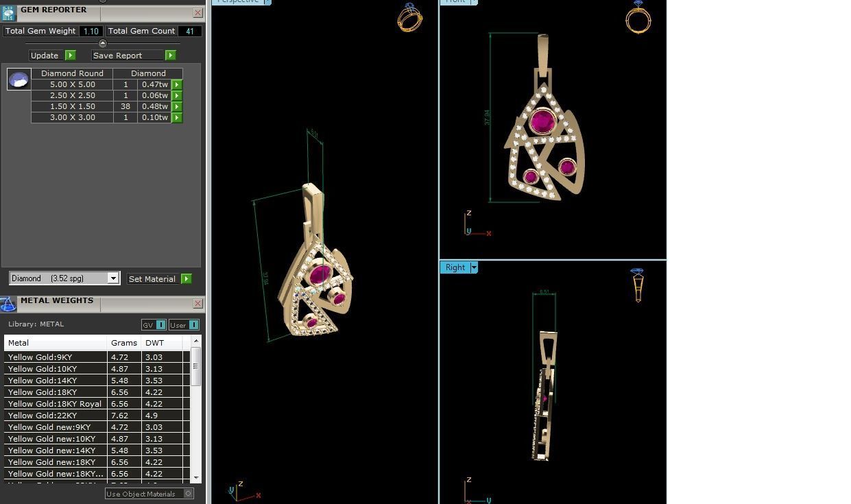Click green arrow for 1.50 X 1.50 row

pyautogui.click(x=177, y=106)
